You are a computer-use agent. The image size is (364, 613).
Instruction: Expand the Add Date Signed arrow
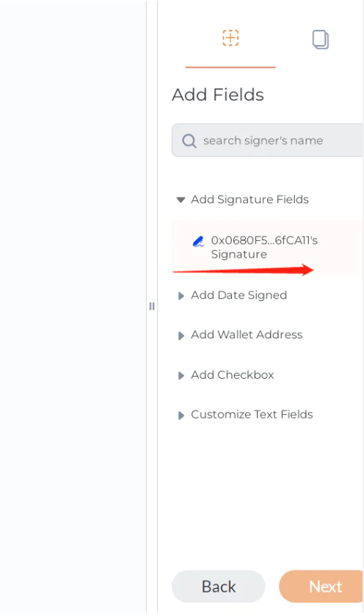181,296
